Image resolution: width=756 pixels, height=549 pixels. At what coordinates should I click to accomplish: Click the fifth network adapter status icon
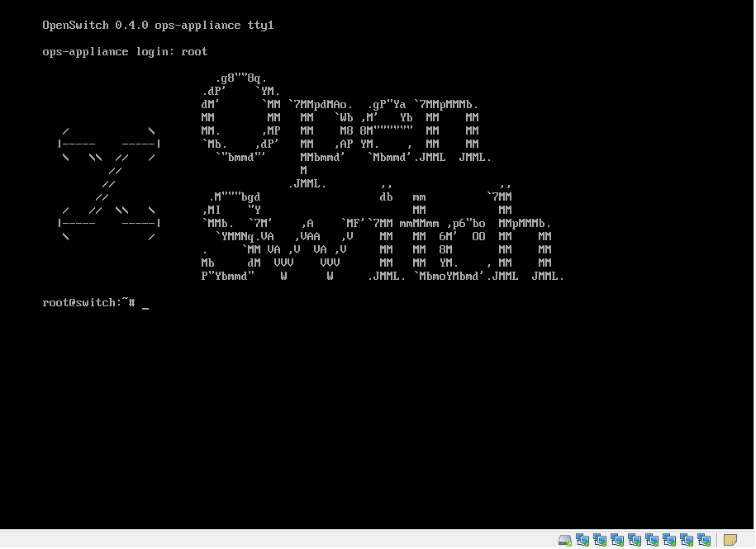point(652,540)
